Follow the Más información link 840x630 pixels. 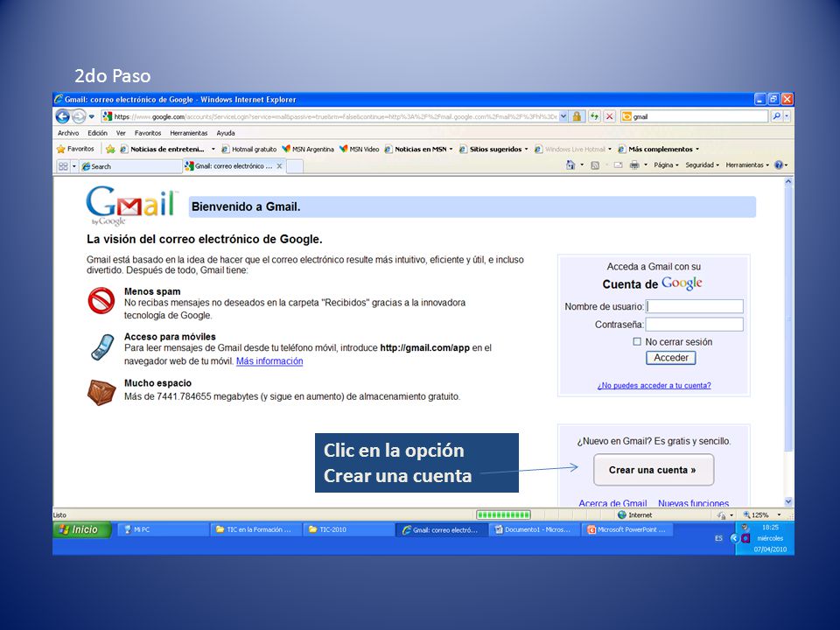tap(269, 361)
